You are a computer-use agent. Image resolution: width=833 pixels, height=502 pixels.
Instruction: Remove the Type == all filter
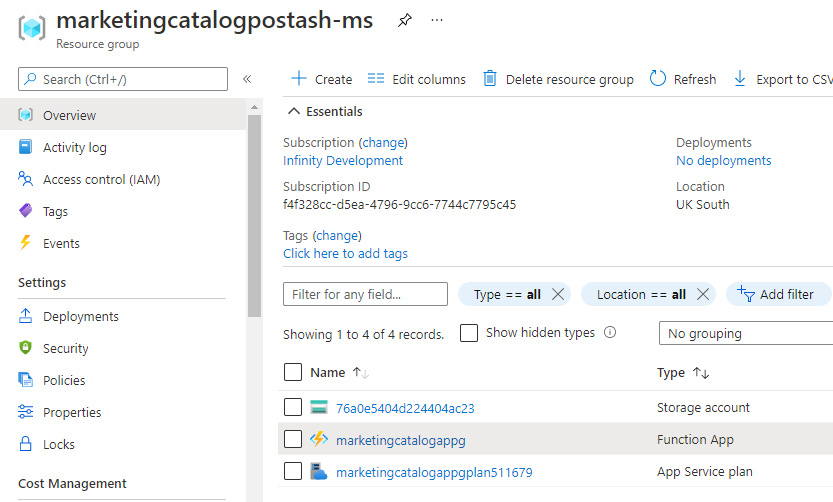[x=558, y=294]
